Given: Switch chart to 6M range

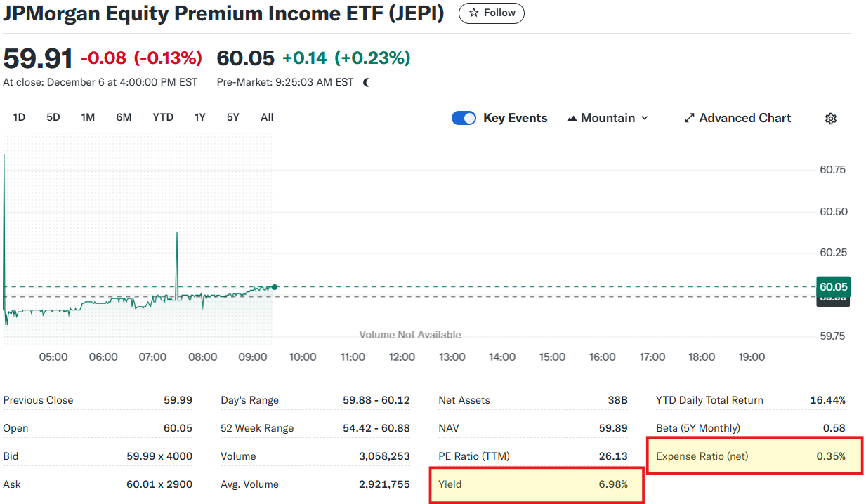Looking at the screenshot, I should pos(124,117).
